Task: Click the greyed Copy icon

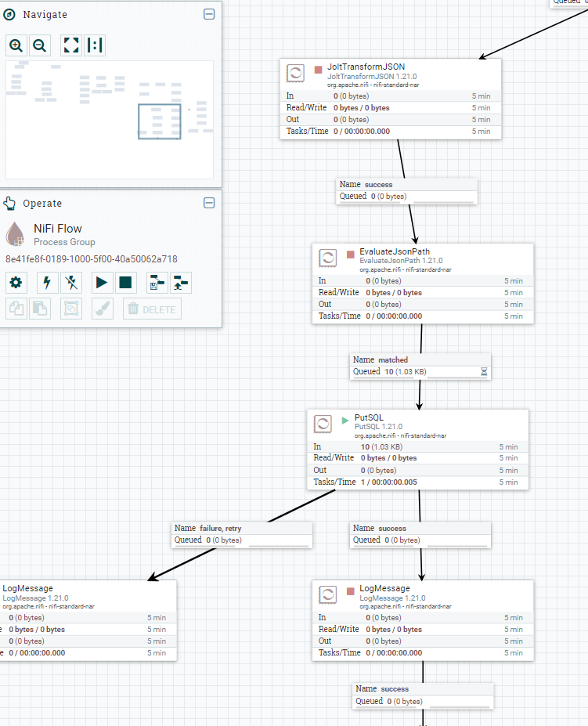Action: coord(16,309)
